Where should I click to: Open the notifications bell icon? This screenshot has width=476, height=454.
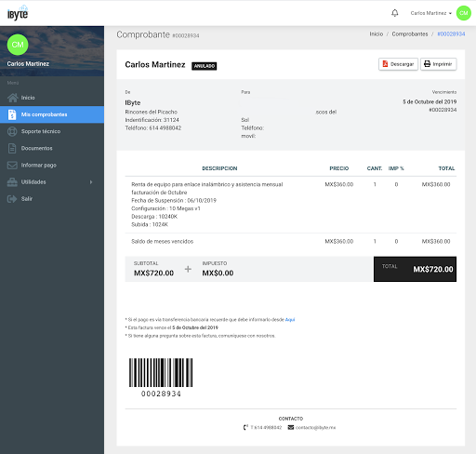pos(394,13)
